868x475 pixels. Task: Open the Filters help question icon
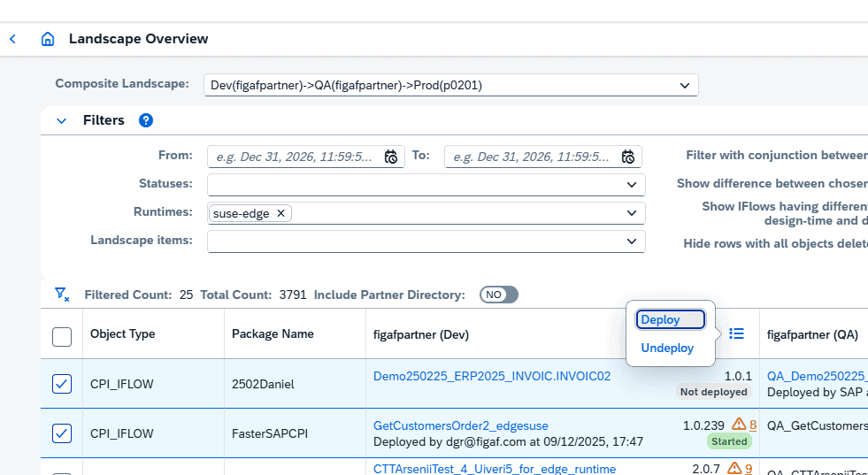tap(146, 120)
